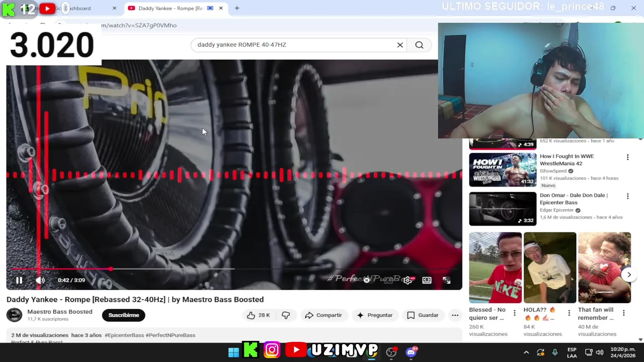The height and width of the screenshot is (362, 644).
Task: Close the dashboard browser tab
Action: (114, 8)
